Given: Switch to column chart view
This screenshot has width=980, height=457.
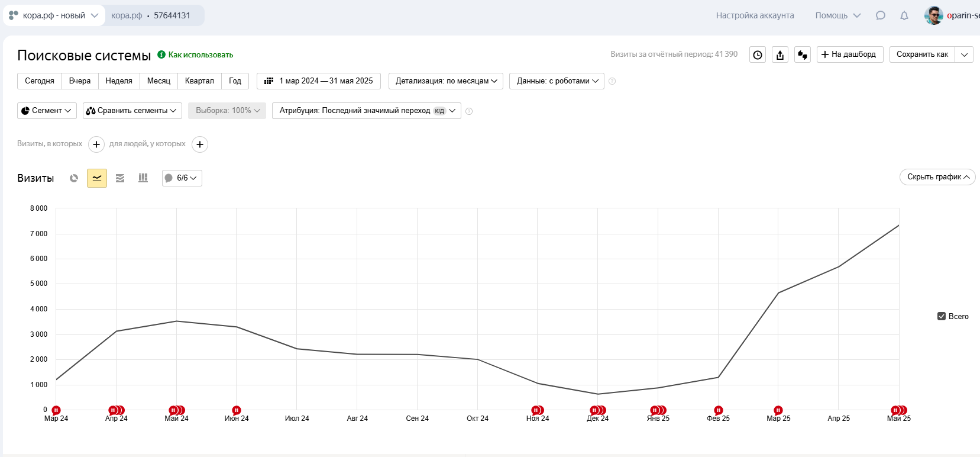Looking at the screenshot, I should coord(143,178).
